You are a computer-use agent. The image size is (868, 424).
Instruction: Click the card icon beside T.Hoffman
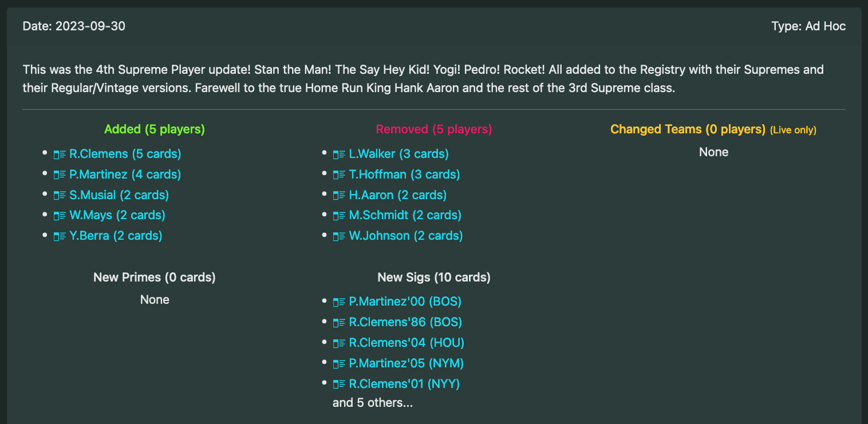338,174
